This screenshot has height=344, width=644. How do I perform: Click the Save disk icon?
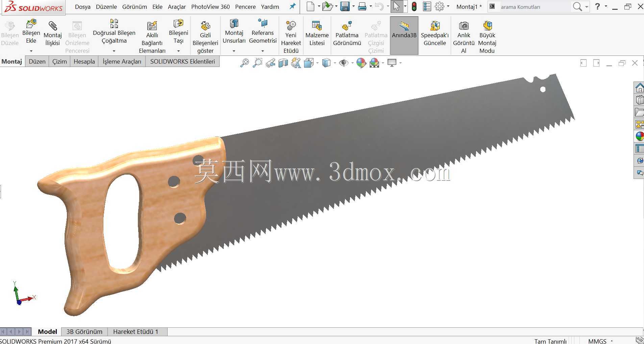pos(345,6)
